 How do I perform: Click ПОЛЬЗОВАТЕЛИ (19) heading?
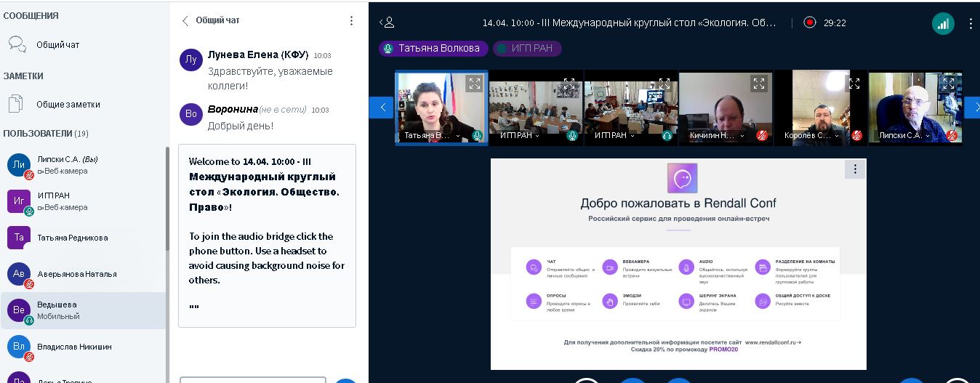(x=46, y=134)
